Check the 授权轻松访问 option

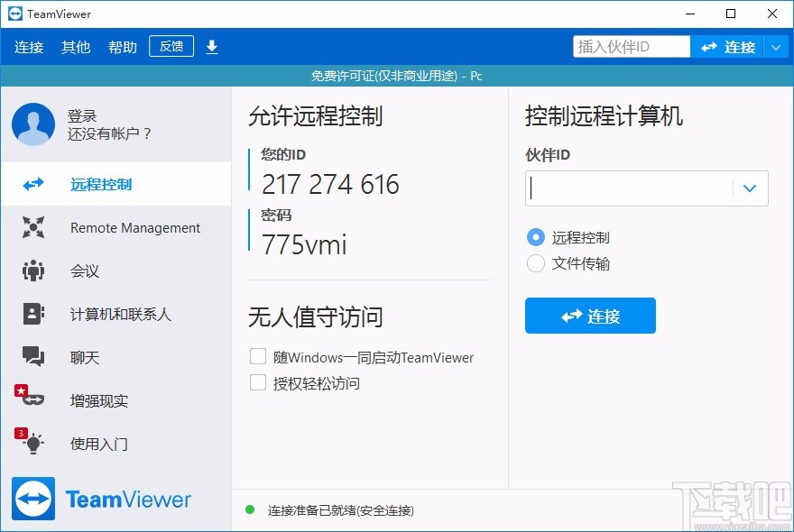pos(258,382)
